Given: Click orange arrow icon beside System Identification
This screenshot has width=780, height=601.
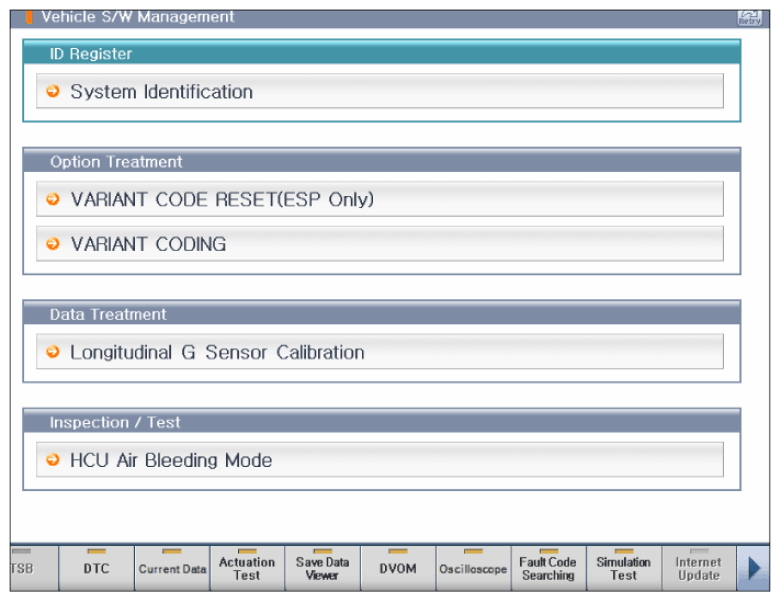Looking at the screenshot, I should pos(53,91).
